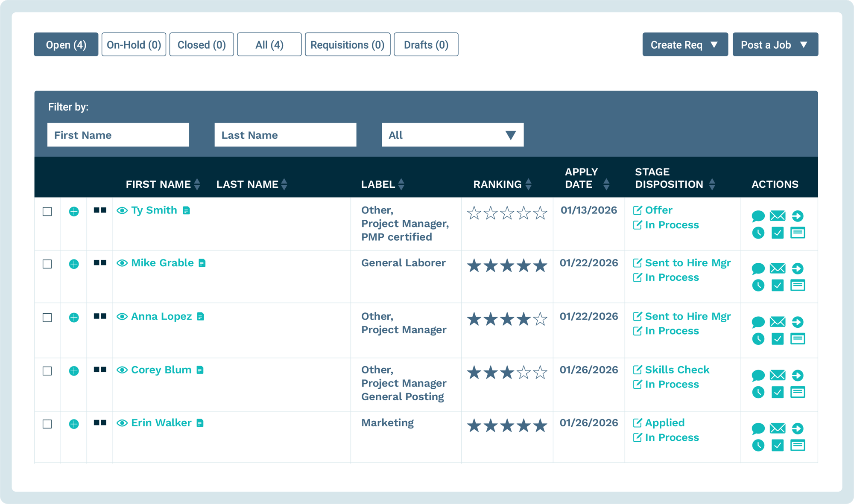
Task: Click arrow forward icon in Anna Lopez row
Action: [797, 322]
